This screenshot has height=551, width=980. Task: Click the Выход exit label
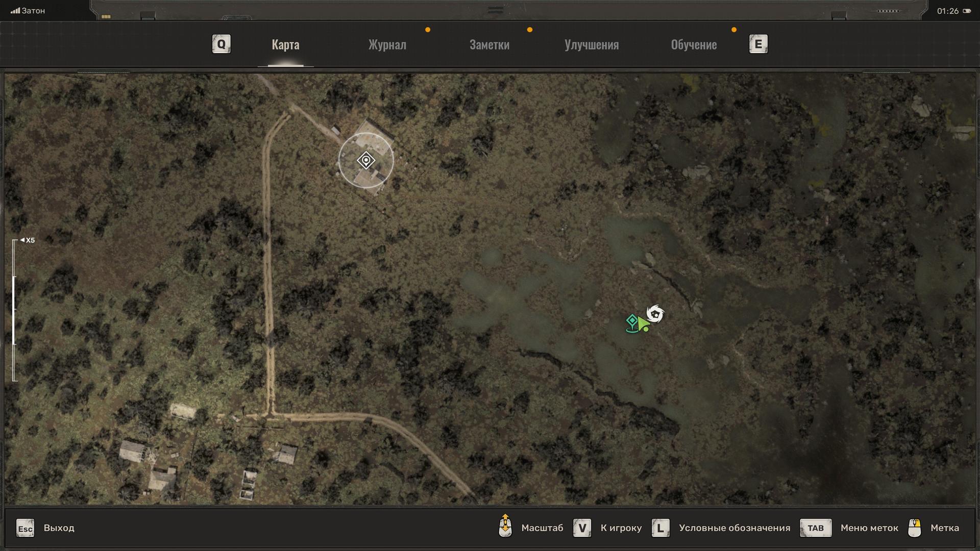59,528
